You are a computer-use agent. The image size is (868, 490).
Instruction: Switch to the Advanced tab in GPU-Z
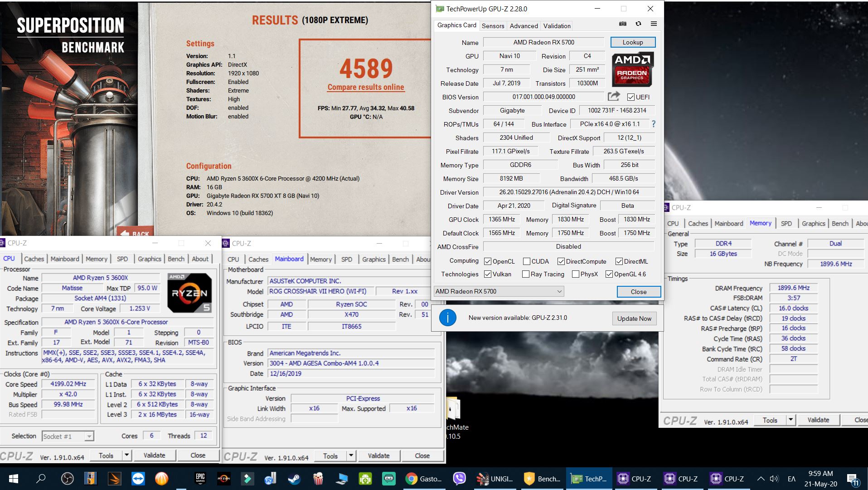click(x=524, y=26)
